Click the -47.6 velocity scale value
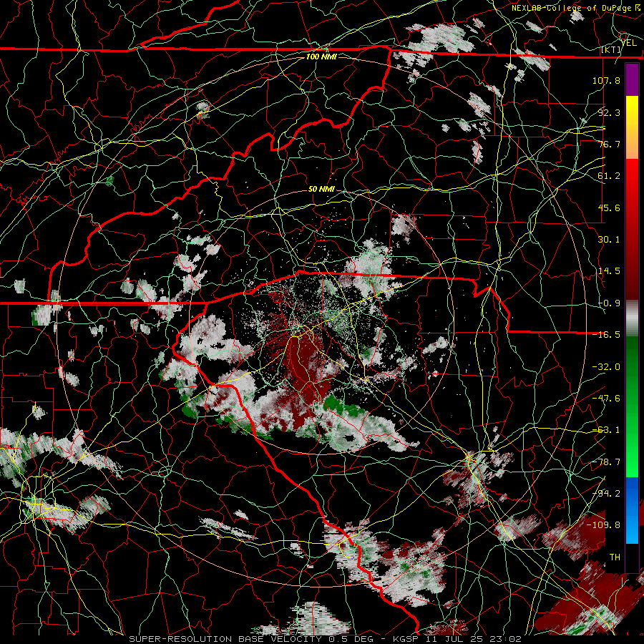 (x=606, y=399)
